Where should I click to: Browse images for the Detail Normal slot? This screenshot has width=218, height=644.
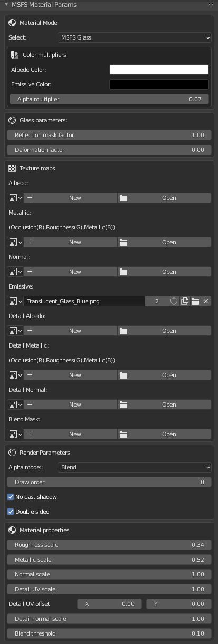coord(15,405)
